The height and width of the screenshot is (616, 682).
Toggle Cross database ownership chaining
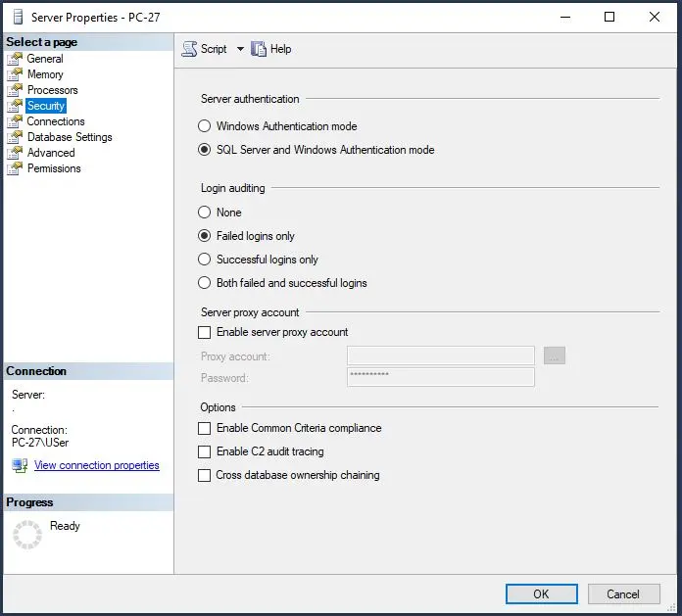coord(205,475)
